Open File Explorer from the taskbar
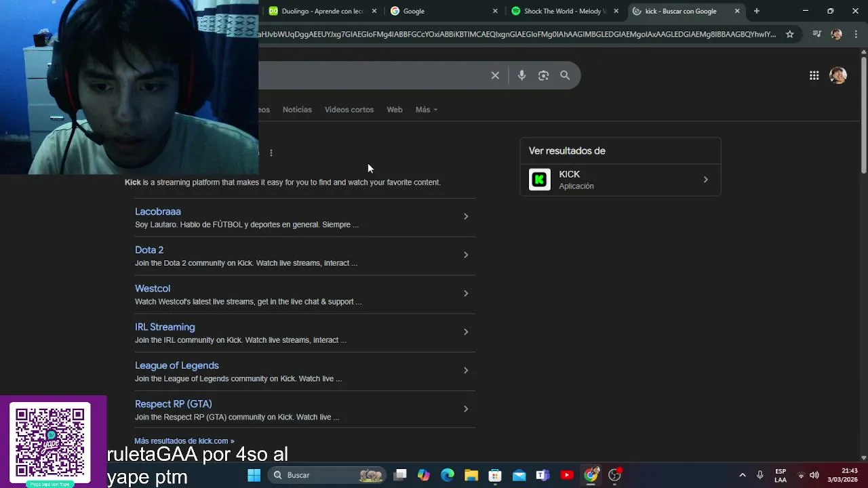868x488 pixels. 471,475
